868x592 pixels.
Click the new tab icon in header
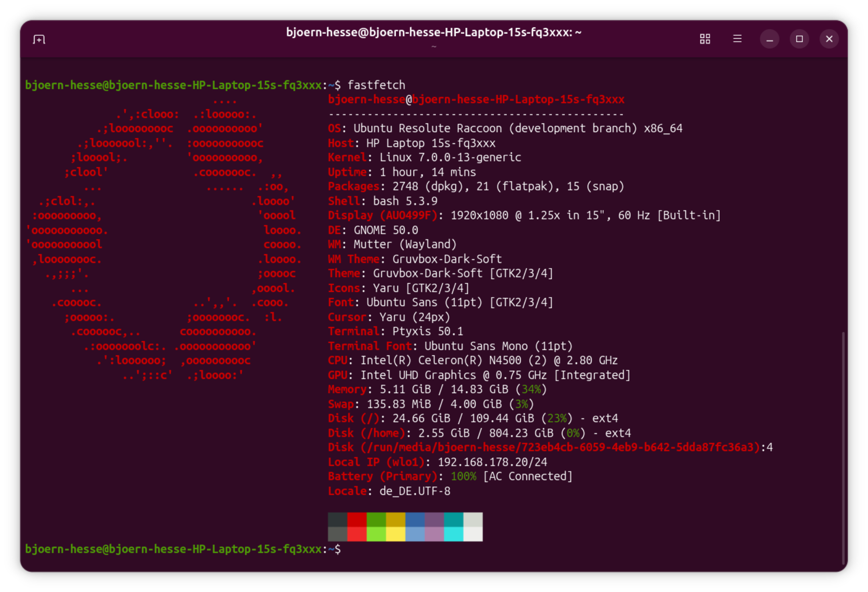[x=39, y=39]
